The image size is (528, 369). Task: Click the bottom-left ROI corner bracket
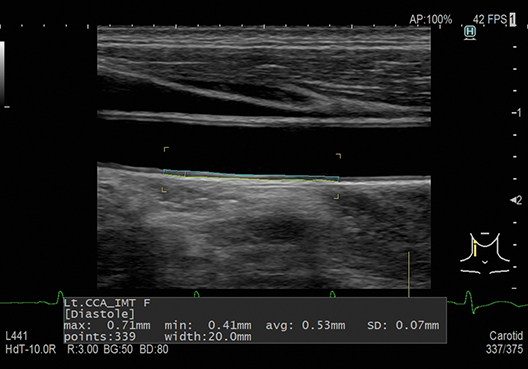click(164, 190)
